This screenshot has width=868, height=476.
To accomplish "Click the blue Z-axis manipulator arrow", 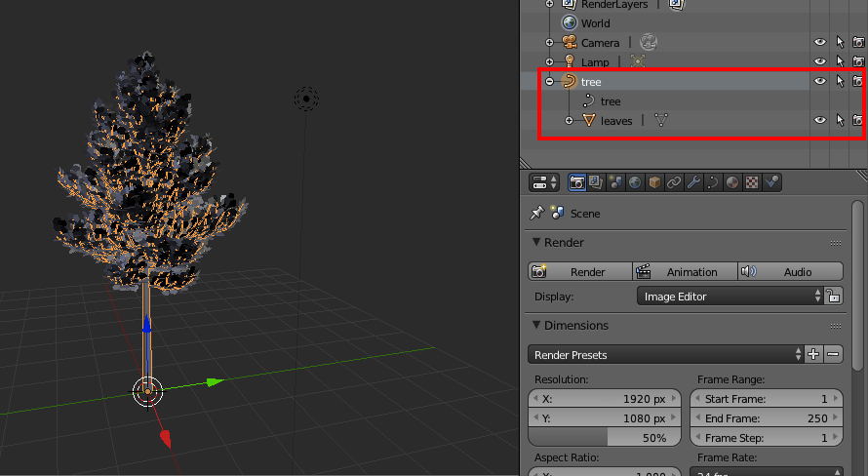I will pos(146,325).
